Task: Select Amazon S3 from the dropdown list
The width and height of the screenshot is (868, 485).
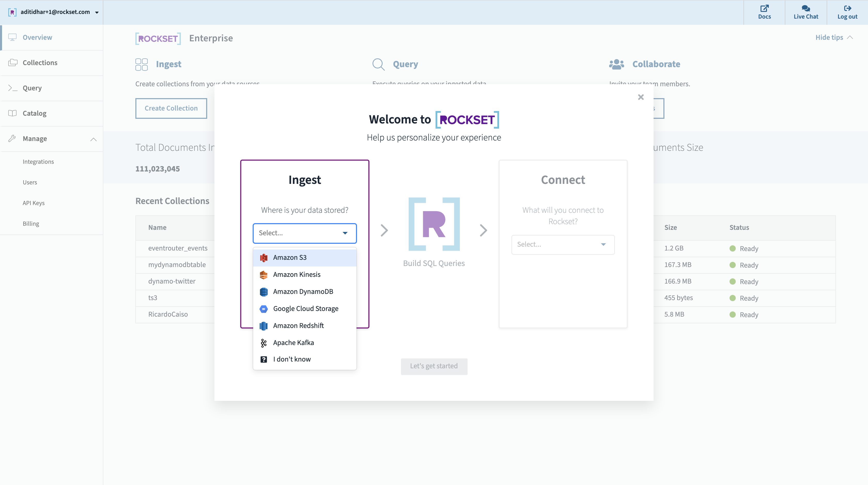Action: (289, 258)
